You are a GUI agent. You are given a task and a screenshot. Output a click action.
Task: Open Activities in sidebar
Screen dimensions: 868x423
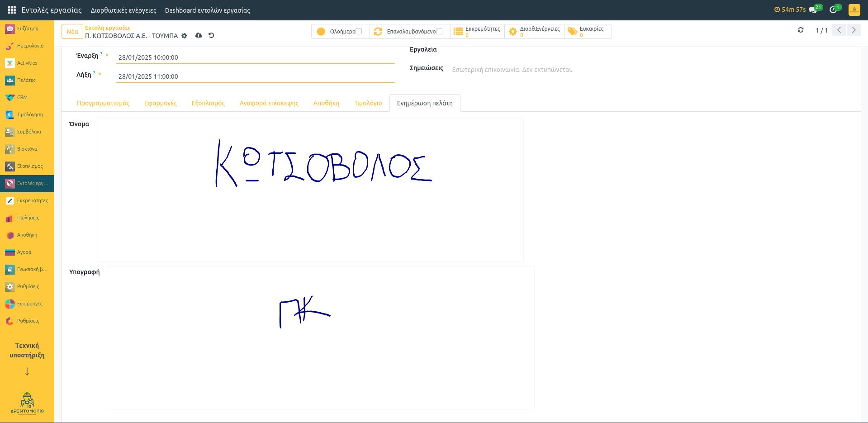27,63
